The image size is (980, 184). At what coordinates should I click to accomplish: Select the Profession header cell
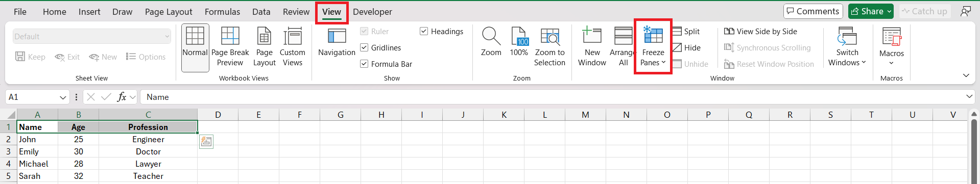point(148,127)
